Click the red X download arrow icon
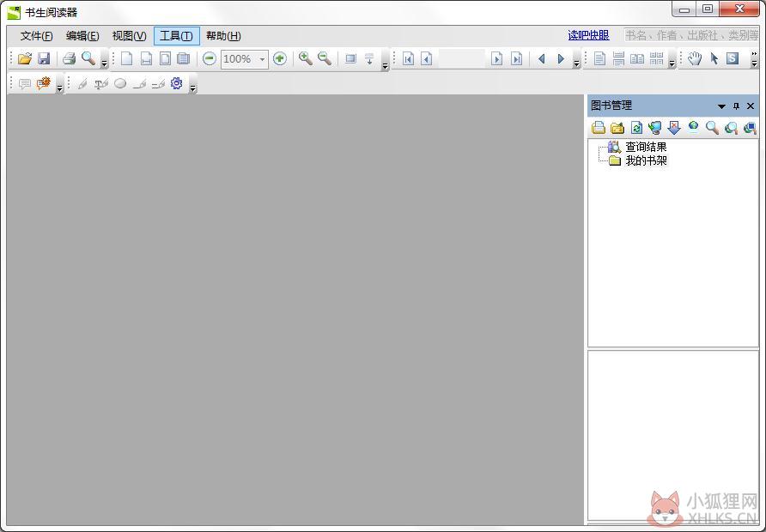 pos(674,128)
